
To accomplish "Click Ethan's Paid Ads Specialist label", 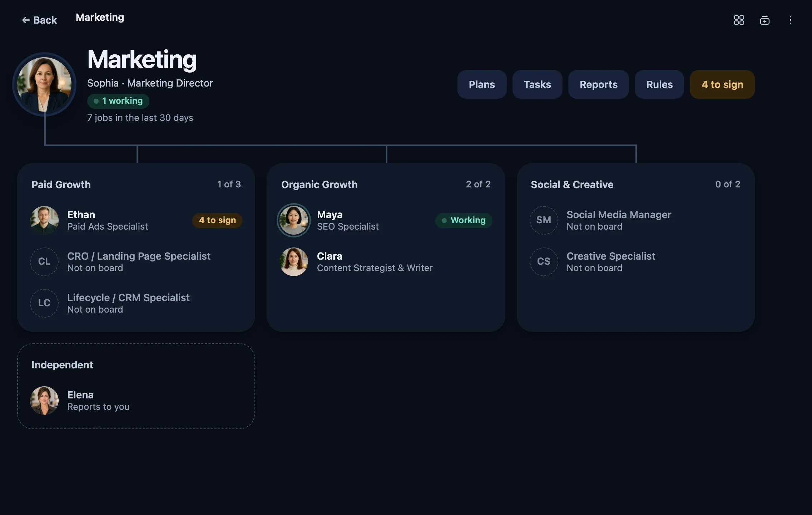I will click(108, 226).
